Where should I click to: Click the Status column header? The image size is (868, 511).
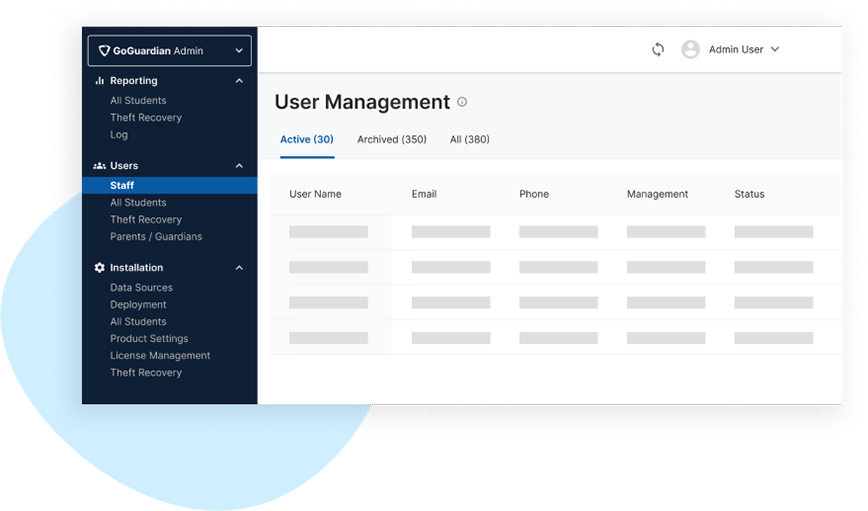point(749,194)
